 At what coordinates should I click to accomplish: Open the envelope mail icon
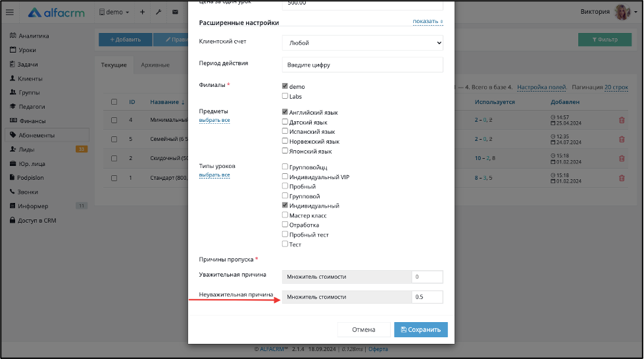[x=176, y=13]
